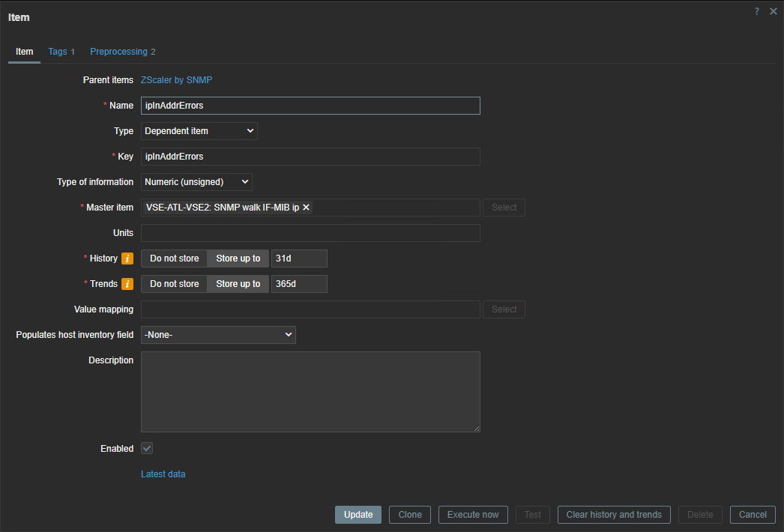Viewport: 784px width, 532px height.
Task: Open the Type dropdown
Action: (199, 131)
